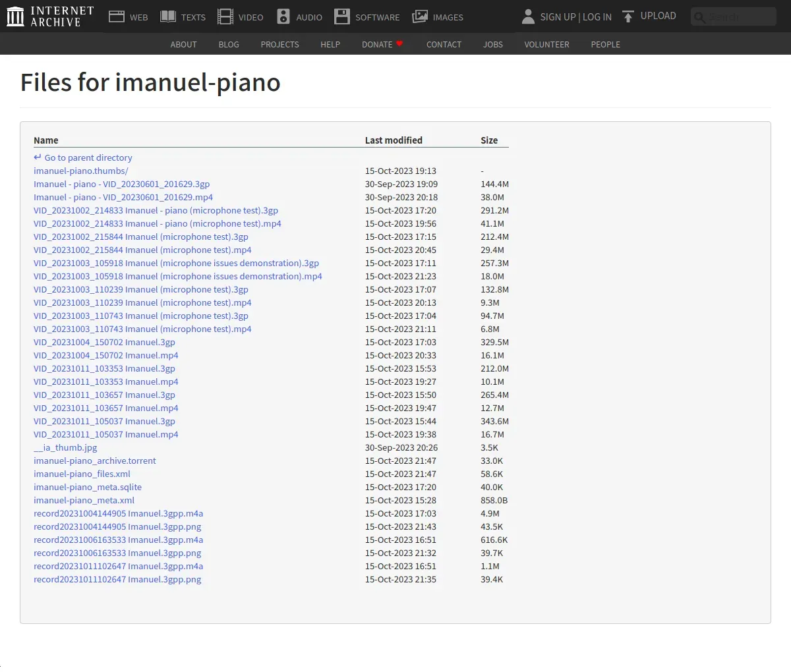
Task: Open record20231004144905 Imanuel.3gpp.m4a
Action: click(x=118, y=513)
